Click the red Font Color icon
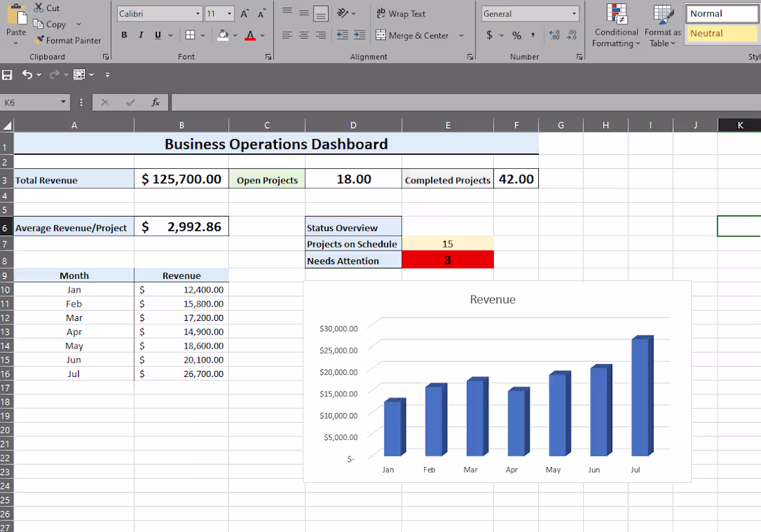This screenshot has height=532, width=761. coord(250,35)
